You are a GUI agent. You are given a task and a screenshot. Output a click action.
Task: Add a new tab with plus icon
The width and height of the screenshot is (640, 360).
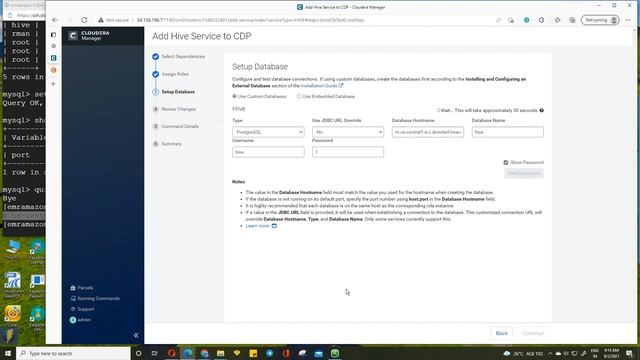pos(53,84)
